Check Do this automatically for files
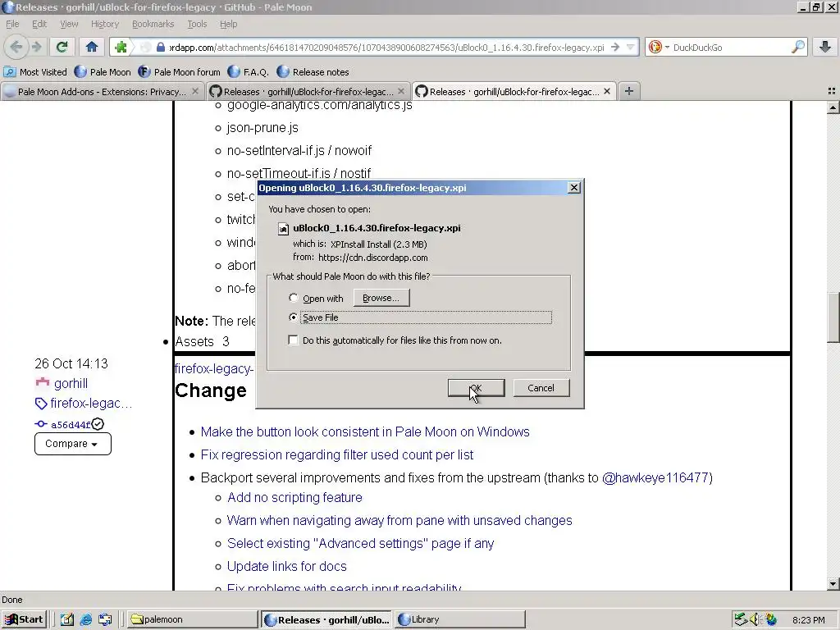The height and width of the screenshot is (630, 840). [293, 340]
